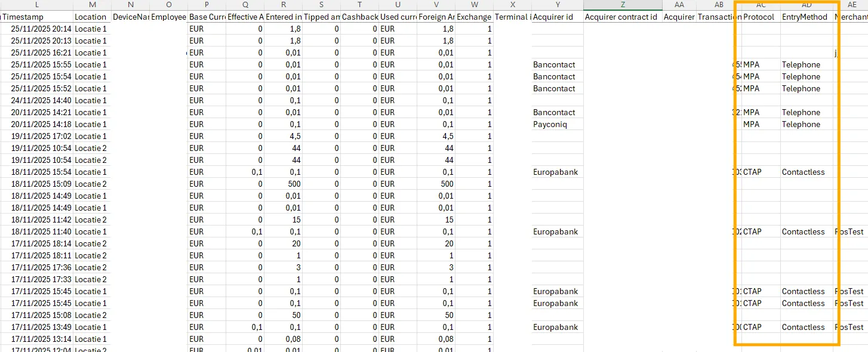
Task: Select column L header letter
Action: point(37,5)
